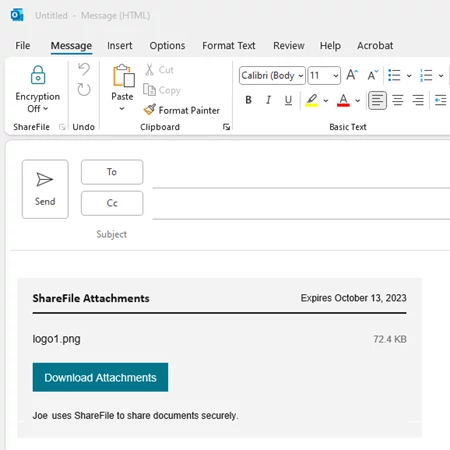Toggle underline formatting
The height and width of the screenshot is (450, 450).
click(288, 100)
